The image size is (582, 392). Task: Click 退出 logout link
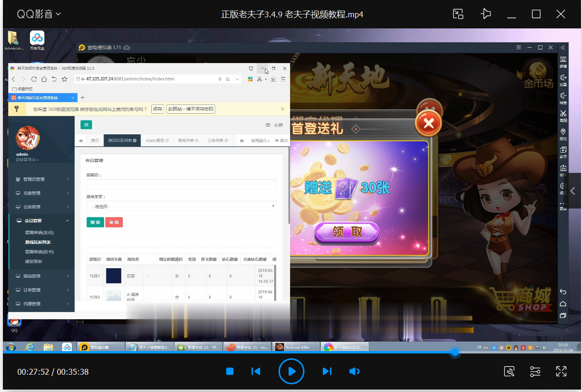point(281,141)
